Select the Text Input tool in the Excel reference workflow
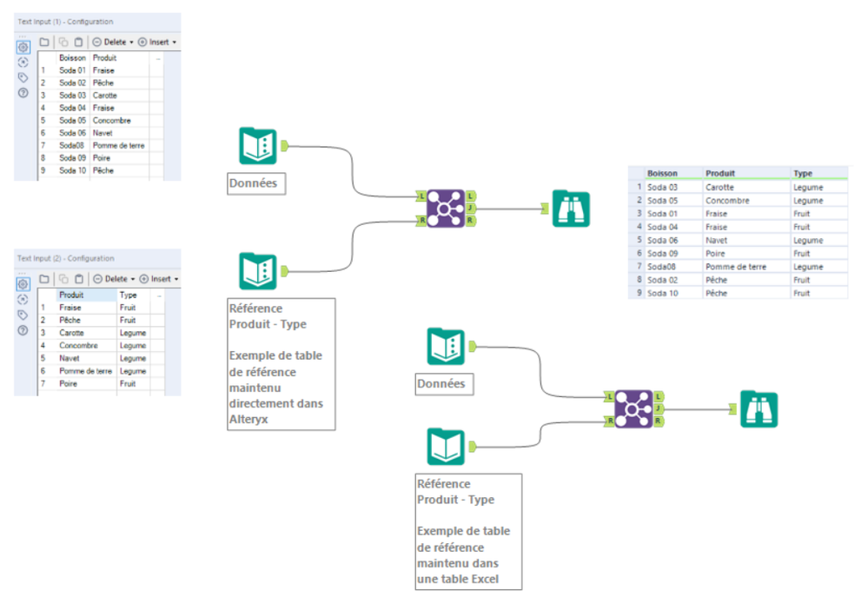Screen dimensions: 868x597 (x=447, y=347)
